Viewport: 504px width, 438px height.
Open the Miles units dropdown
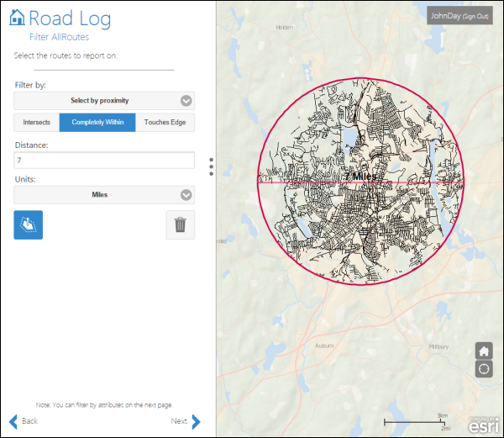point(104,195)
